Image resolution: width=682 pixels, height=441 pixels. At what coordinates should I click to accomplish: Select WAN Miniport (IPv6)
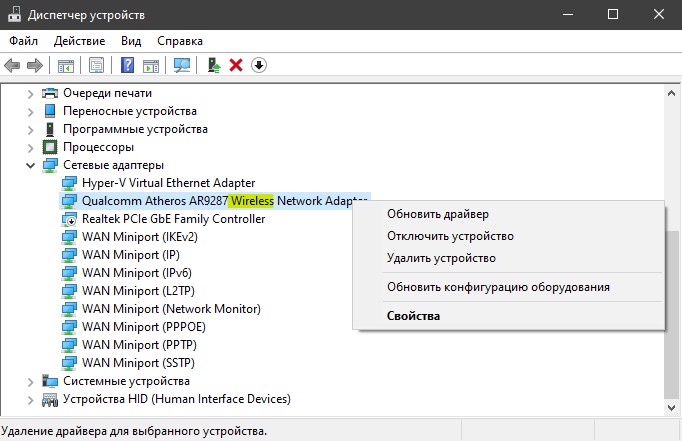(x=137, y=273)
